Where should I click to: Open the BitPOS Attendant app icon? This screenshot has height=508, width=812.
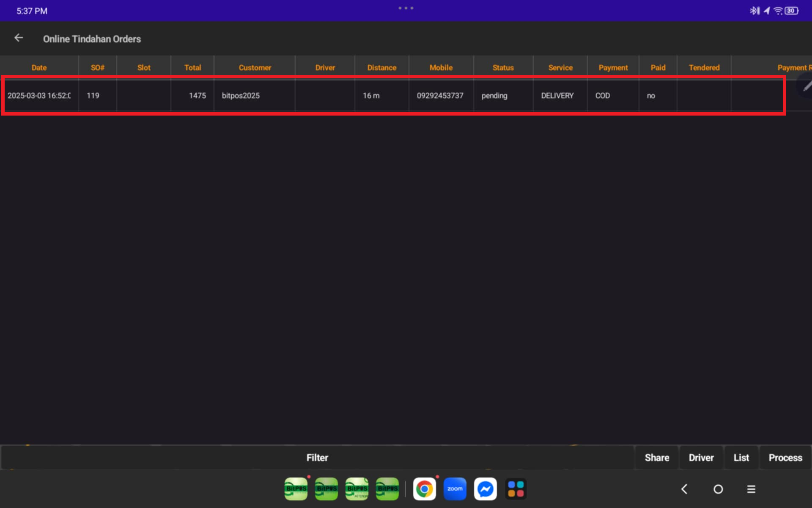[357, 489]
